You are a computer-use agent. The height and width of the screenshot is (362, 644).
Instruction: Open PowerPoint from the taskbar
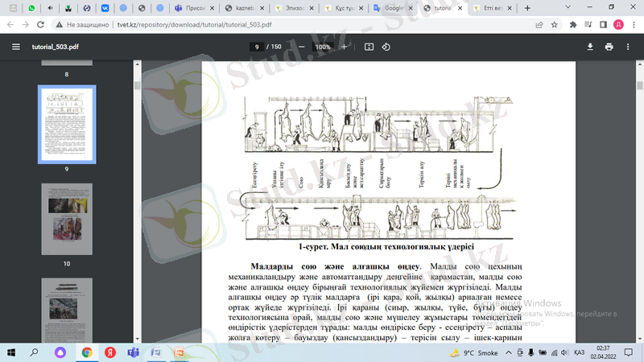(x=180, y=352)
